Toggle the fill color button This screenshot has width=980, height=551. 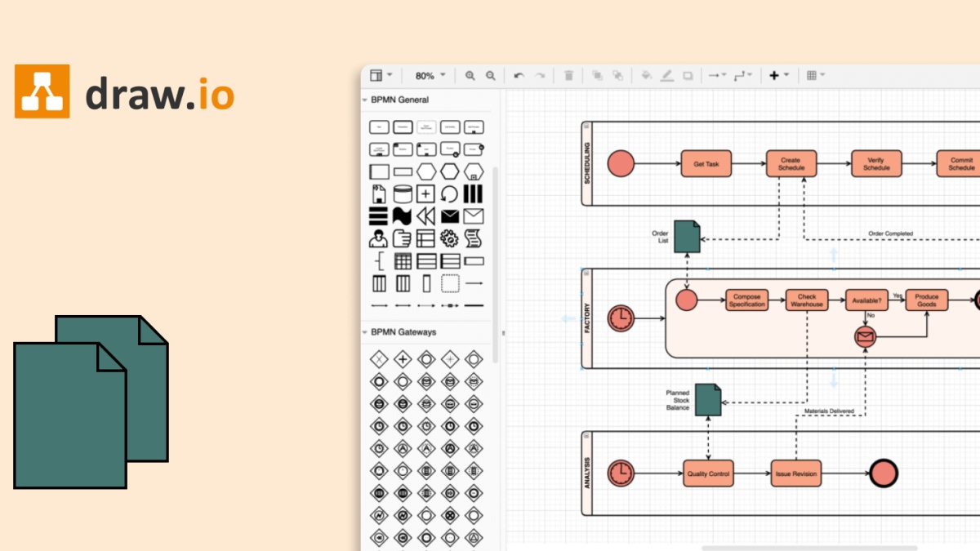(647, 75)
